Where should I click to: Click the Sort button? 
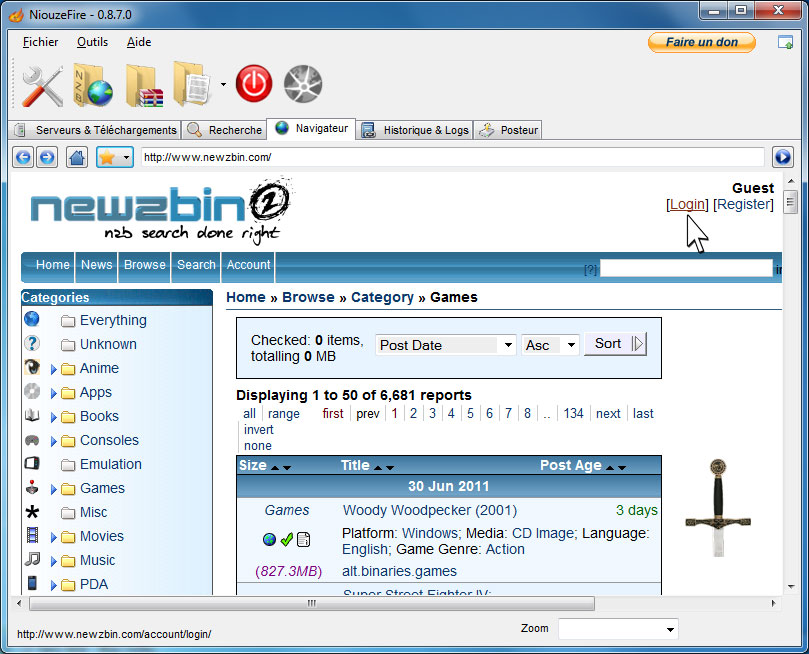pyautogui.click(x=615, y=344)
